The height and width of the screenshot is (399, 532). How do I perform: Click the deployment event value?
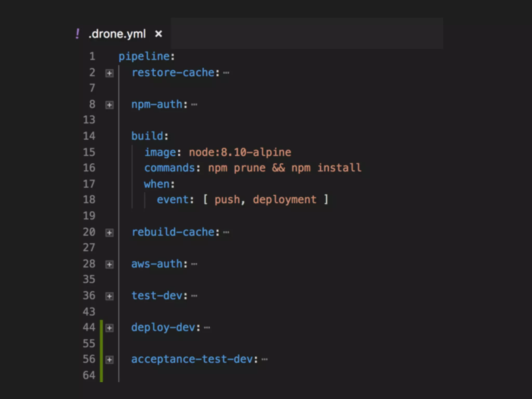[284, 200]
